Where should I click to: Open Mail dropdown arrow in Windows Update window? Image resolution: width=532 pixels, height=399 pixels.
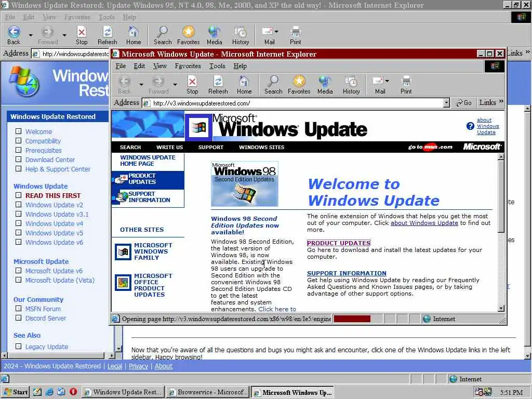point(387,81)
